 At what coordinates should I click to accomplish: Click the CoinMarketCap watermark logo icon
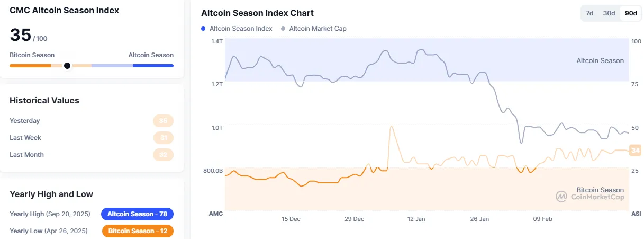click(561, 197)
